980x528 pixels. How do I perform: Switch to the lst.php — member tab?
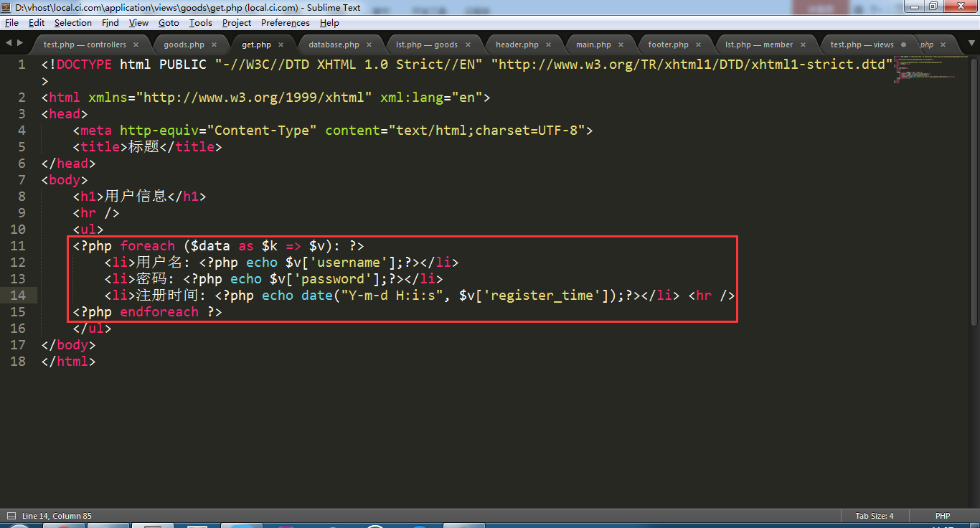[x=758, y=44]
